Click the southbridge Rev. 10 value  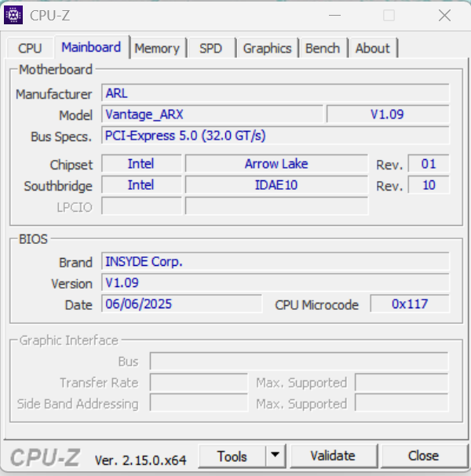coord(429,185)
